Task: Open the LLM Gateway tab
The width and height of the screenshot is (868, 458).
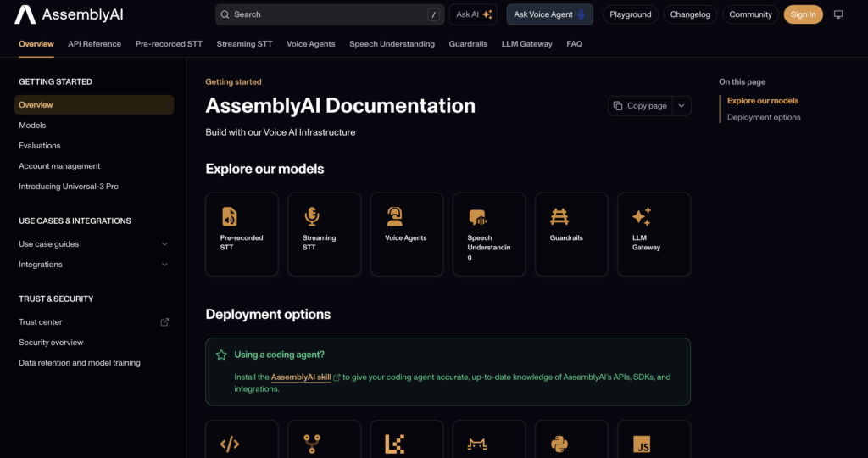Action: click(x=527, y=44)
